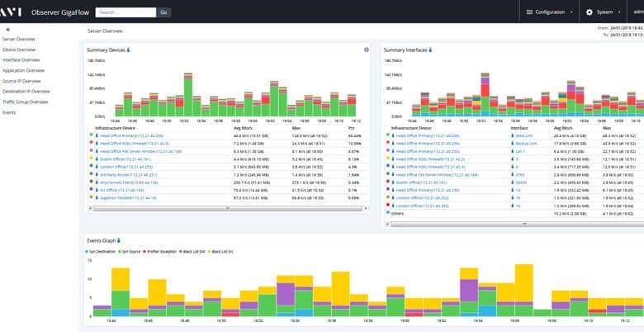Open Destination IP Overview in sidebar

(26, 91)
